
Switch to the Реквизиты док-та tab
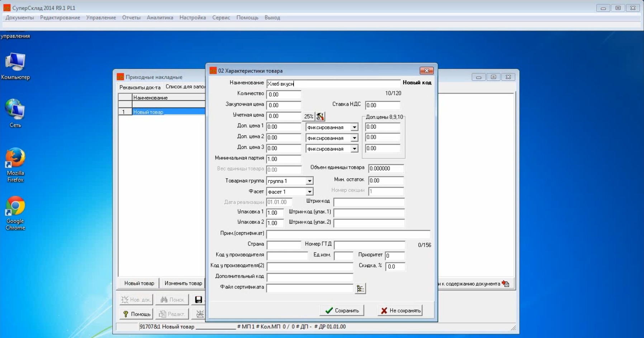pos(140,87)
